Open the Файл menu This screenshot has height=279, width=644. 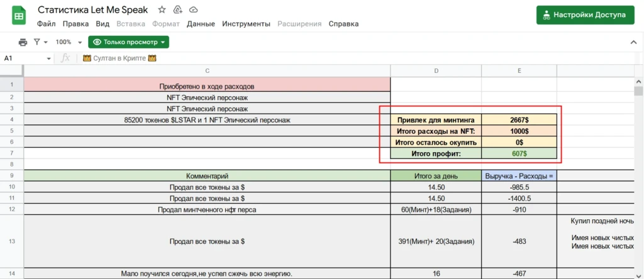(47, 24)
